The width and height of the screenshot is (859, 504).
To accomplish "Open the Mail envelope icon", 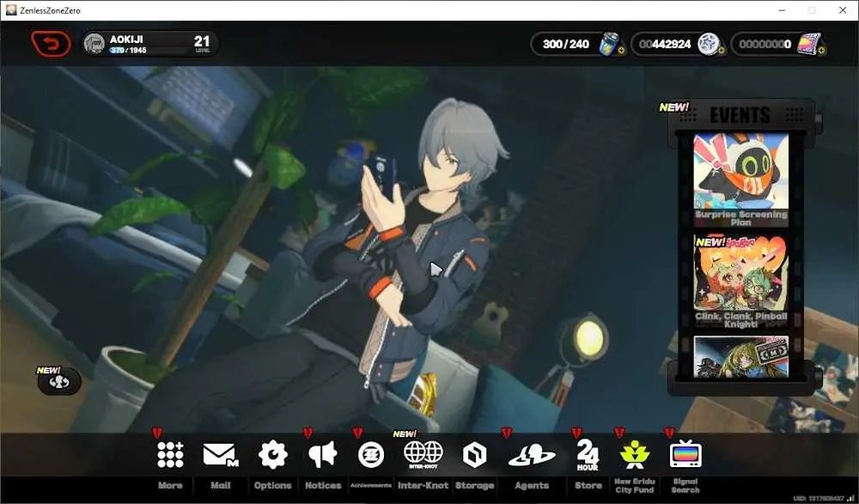I will coord(220,455).
